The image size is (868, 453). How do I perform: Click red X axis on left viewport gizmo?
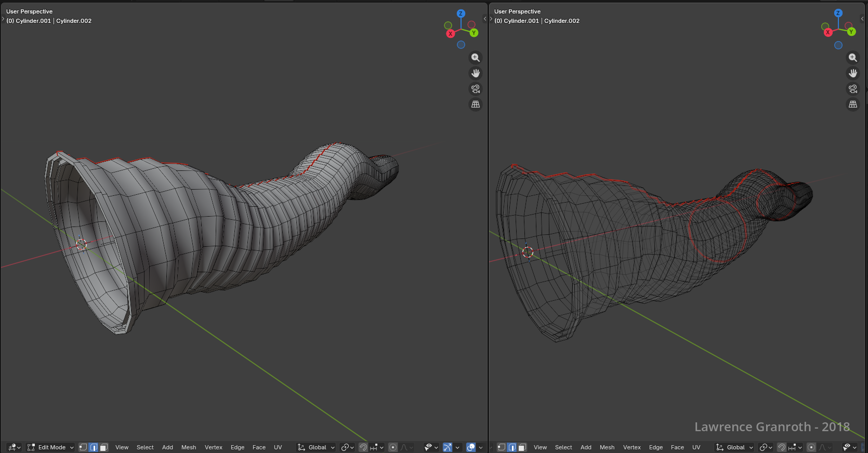pyautogui.click(x=450, y=34)
